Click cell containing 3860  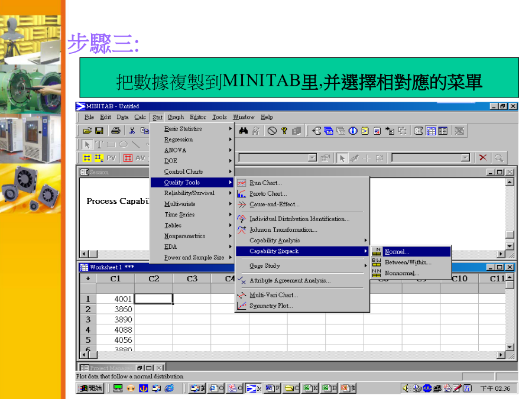click(115, 309)
